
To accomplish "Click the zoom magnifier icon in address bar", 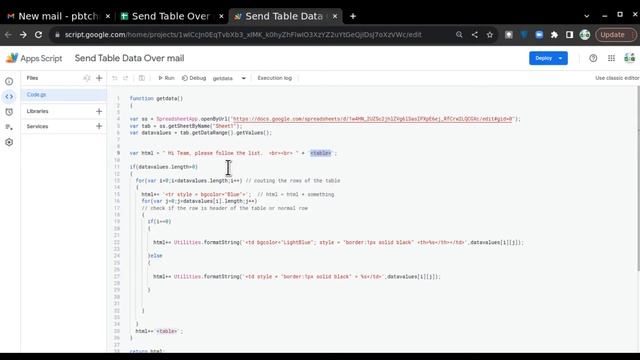I will (x=459, y=35).
